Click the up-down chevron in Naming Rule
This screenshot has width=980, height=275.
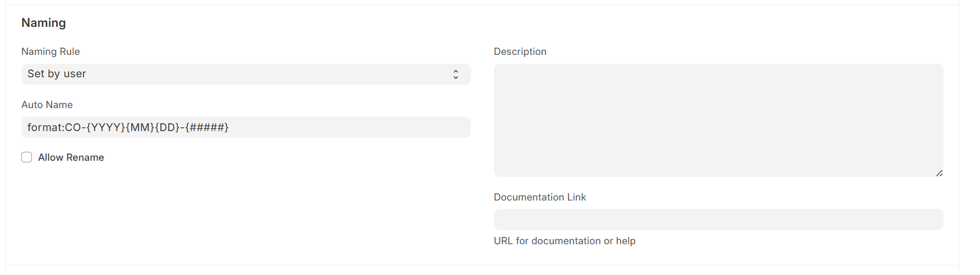click(x=455, y=74)
